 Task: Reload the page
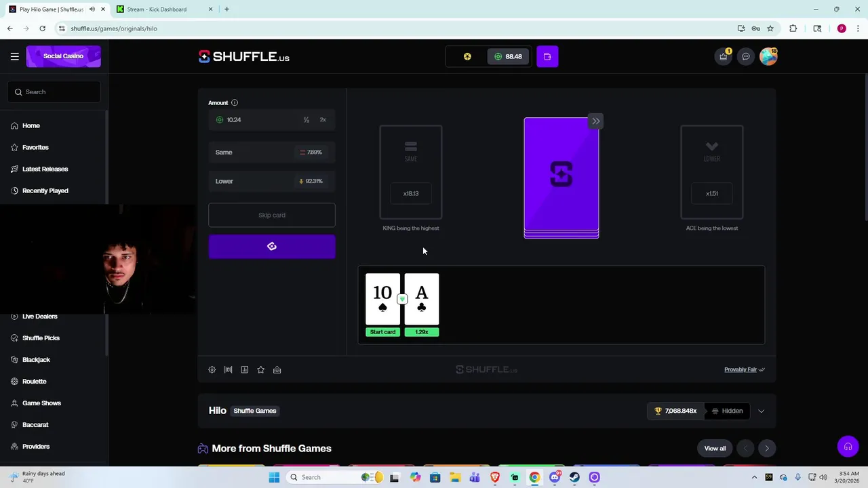point(42,28)
